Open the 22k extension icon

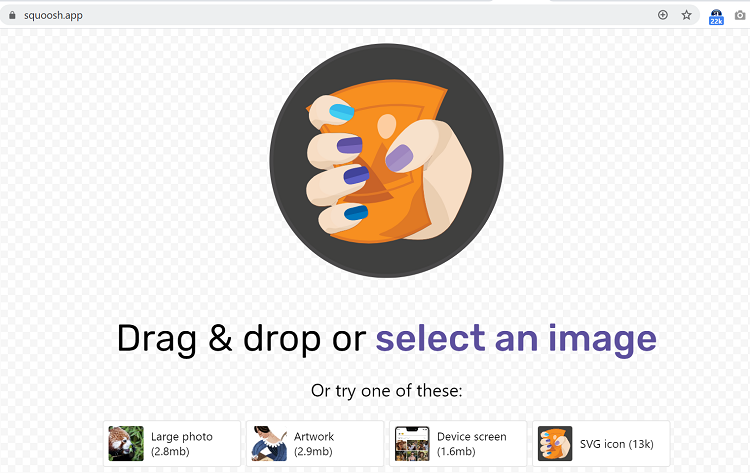pos(716,17)
